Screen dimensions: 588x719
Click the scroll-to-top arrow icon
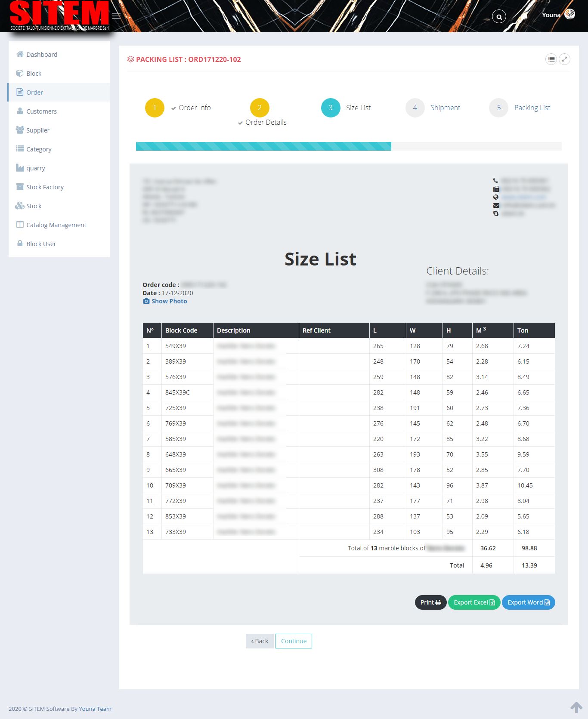pos(576,707)
